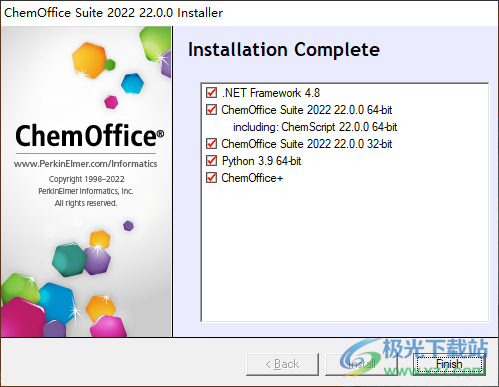Click the PerkinElmer copyright notice text
Viewport: 499px width, 387px height.
[86, 191]
